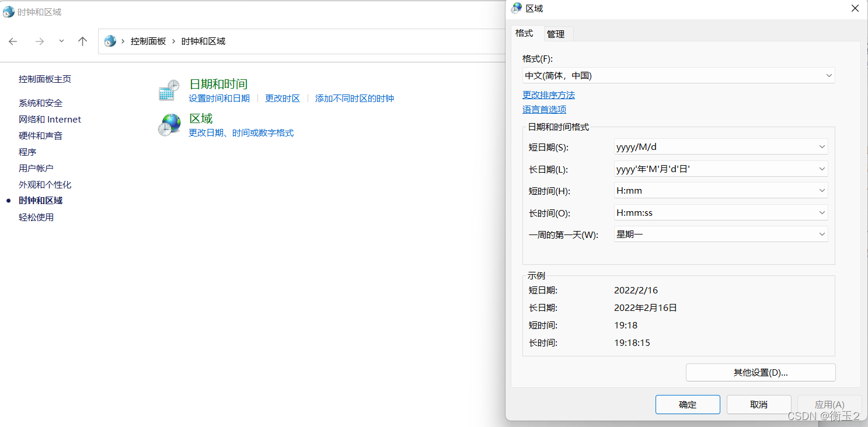The height and width of the screenshot is (427, 868).
Task: Open the 短时间 format dropdown
Action: tap(721, 191)
